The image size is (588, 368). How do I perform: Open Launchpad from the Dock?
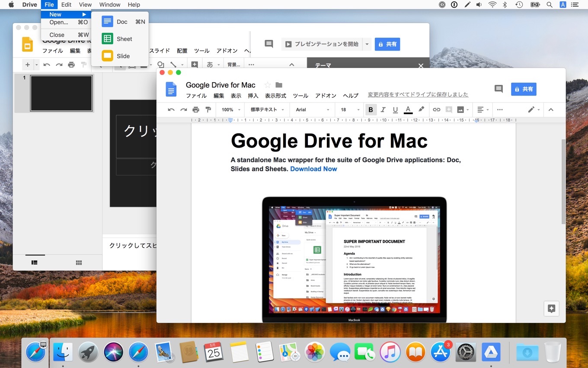pyautogui.click(x=88, y=352)
